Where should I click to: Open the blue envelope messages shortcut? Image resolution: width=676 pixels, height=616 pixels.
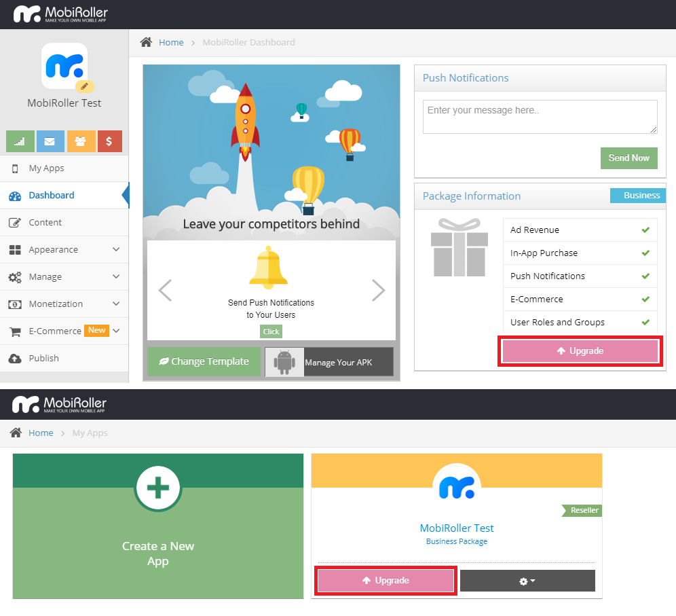pos(50,141)
